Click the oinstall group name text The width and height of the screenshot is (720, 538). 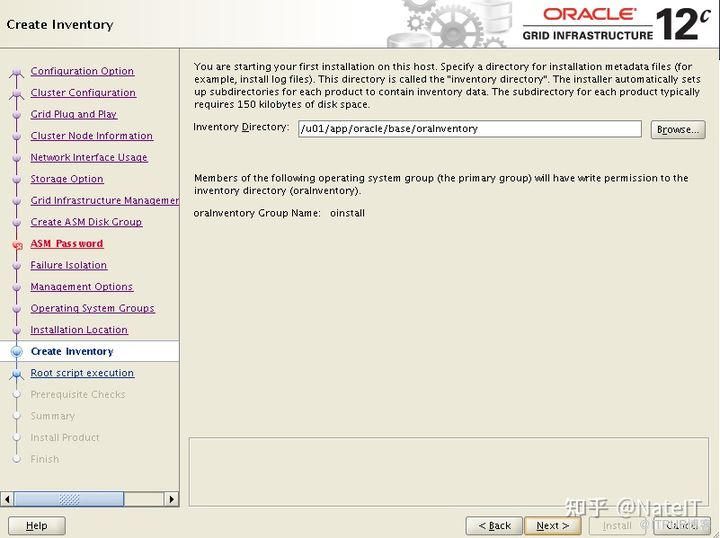click(347, 213)
